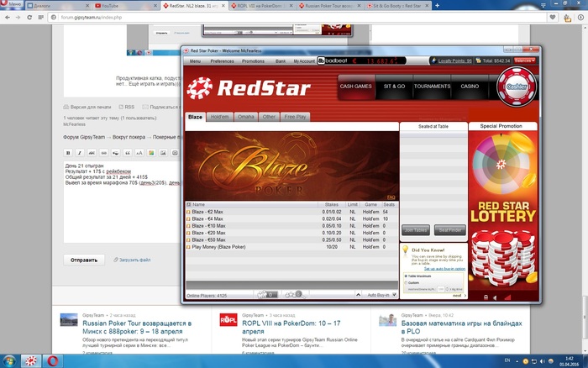588x368 pixels.
Task: Open the font size icon in editor
Action: point(139,153)
